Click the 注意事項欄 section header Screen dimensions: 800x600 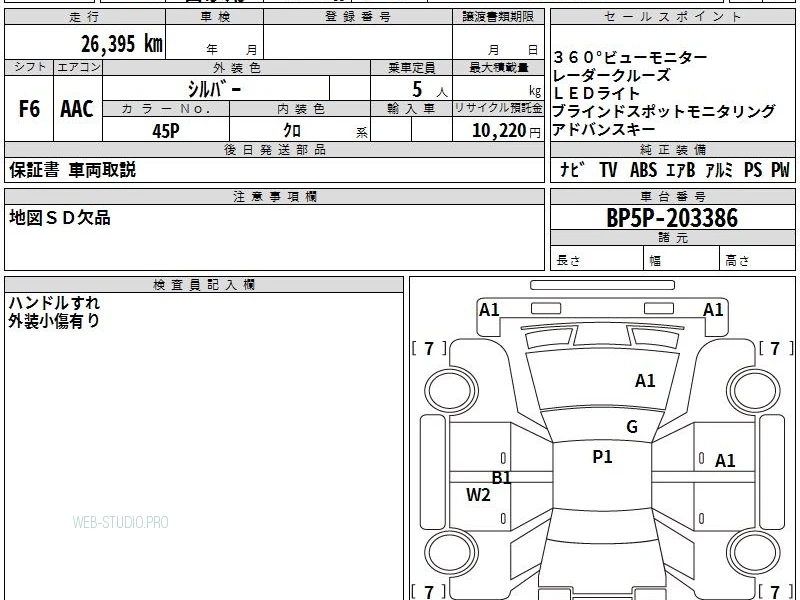pyautogui.click(x=274, y=196)
